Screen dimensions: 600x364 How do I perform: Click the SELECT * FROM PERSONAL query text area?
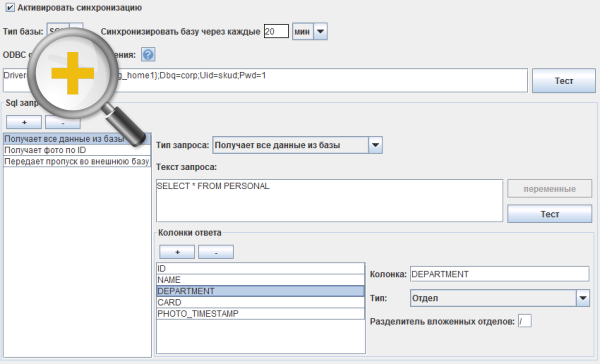click(x=329, y=200)
